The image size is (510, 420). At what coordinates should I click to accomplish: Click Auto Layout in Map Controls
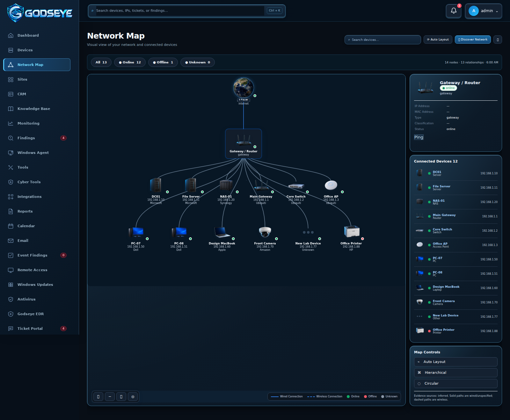pos(455,362)
